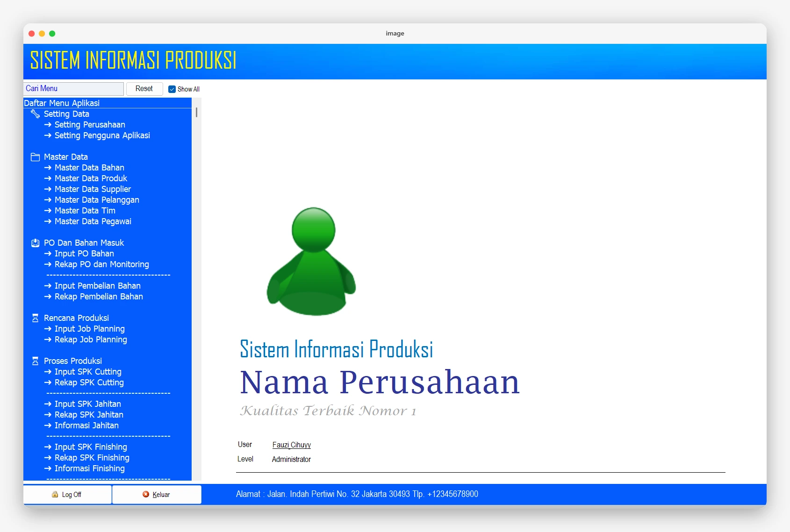
Task: Select Master Data Supplier from the list
Action: coord(92,189)
